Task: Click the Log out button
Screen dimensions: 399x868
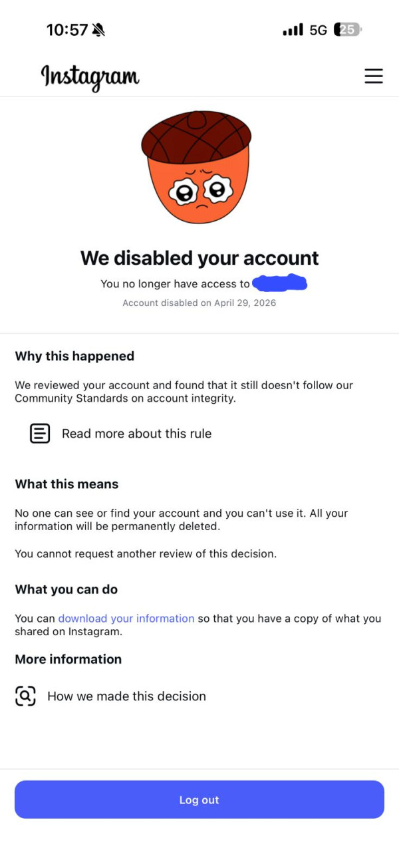Action: click(x=199, y=799)
